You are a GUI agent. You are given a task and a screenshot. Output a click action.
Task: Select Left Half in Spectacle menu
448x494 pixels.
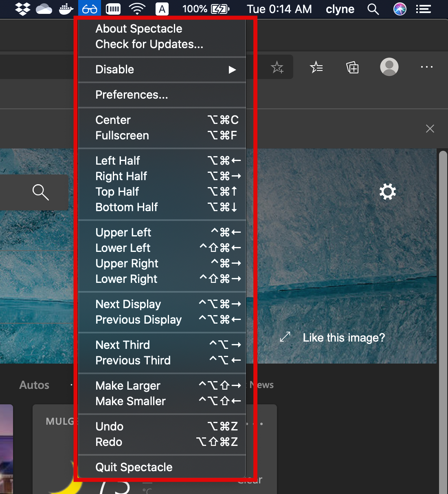[162, 161]
